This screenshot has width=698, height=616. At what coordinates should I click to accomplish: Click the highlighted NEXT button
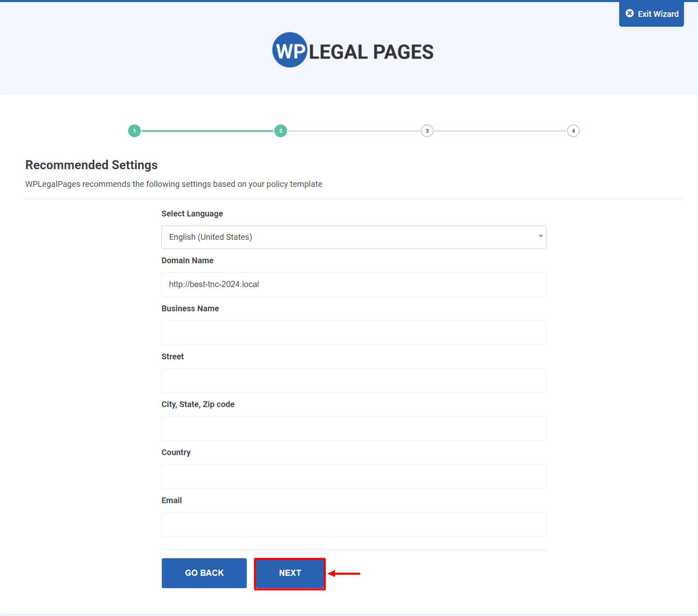(x=290, y=573)
